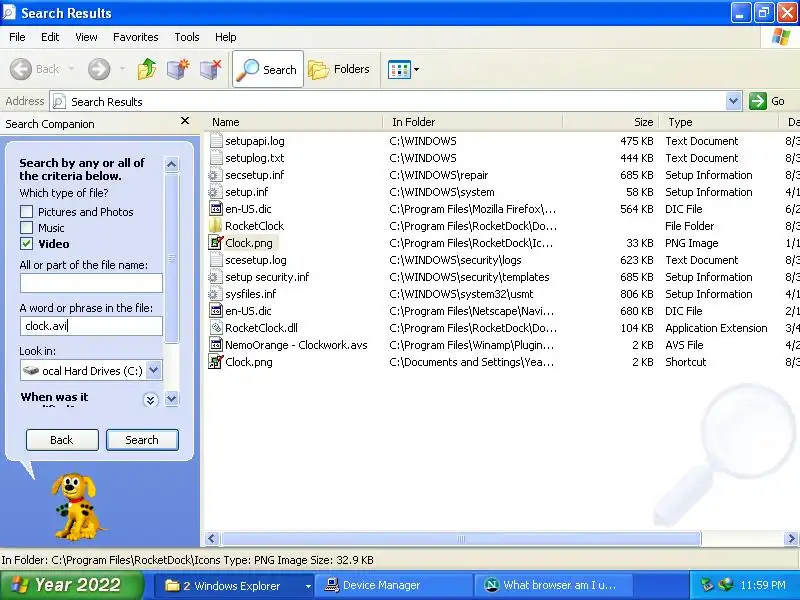Click the setuplog.txt file icon
Viewport: 800px width, 600px height.
point(216,158)
